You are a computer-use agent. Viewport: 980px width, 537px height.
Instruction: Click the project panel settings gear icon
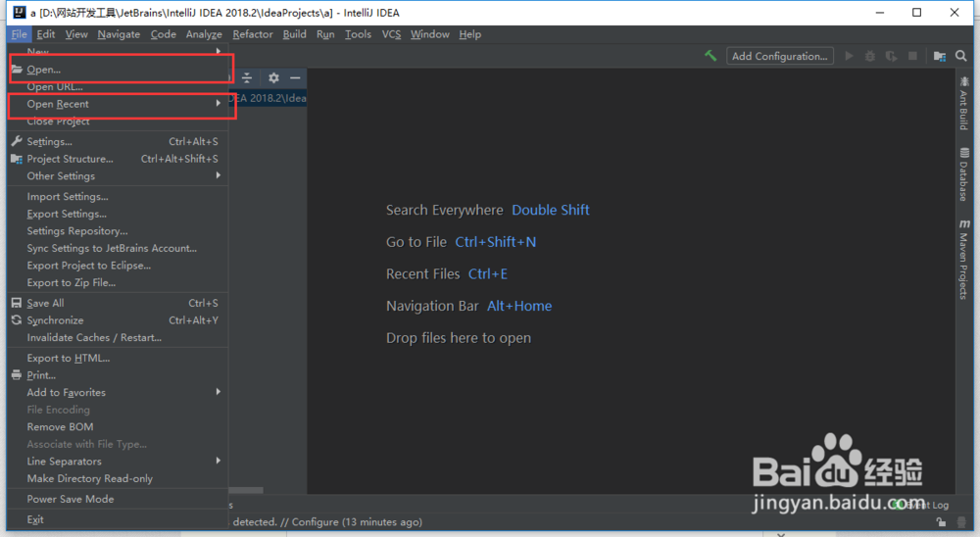tap(273, 77)
